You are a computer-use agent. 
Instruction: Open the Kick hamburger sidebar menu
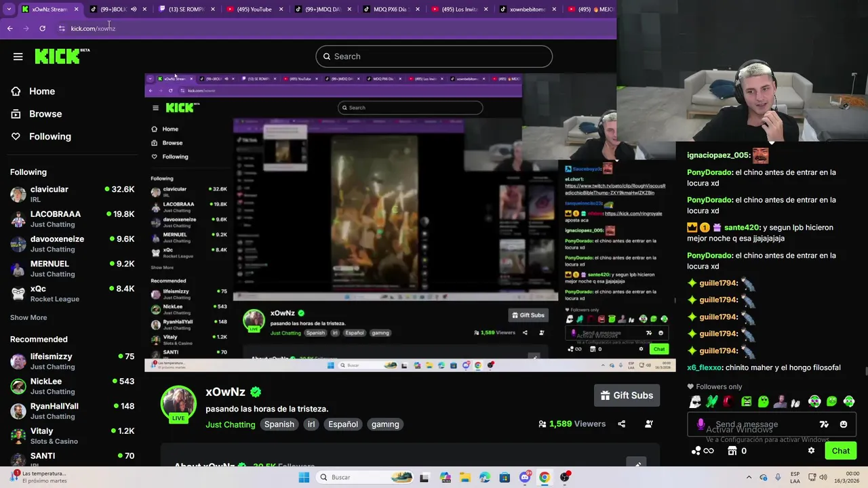(x=18, y=56)
